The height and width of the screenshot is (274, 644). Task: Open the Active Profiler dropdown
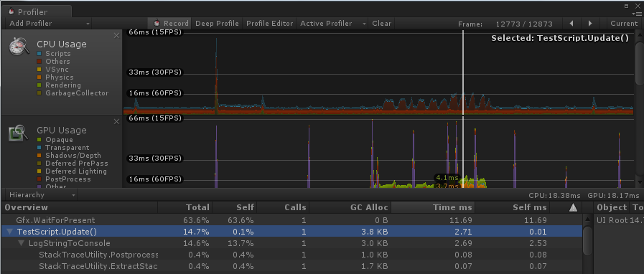point(332,24)
